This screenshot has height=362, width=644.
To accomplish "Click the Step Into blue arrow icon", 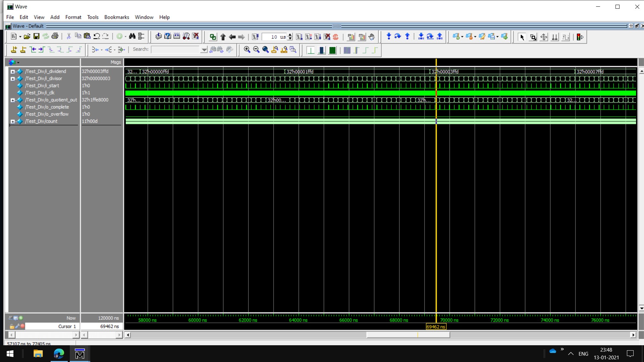I will coord(388,37).
